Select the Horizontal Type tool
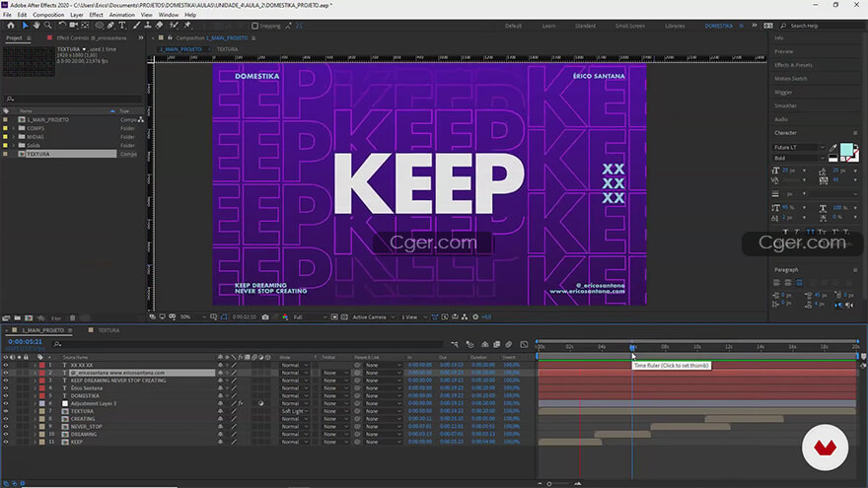 [122, 26]
